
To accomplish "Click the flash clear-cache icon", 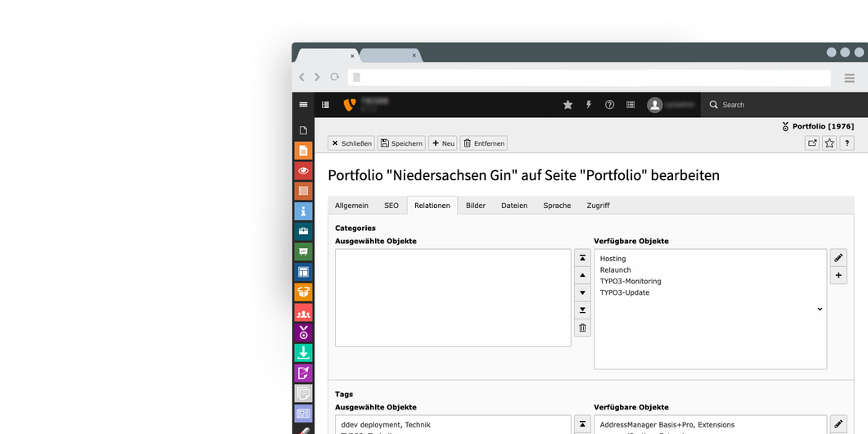I will pyautogui.click(x=588, y=105).
